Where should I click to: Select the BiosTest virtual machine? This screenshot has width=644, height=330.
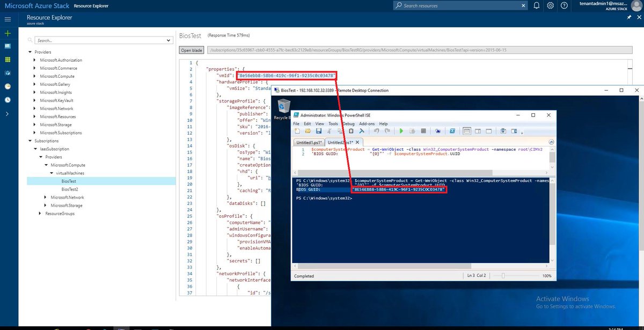(69, 181)
